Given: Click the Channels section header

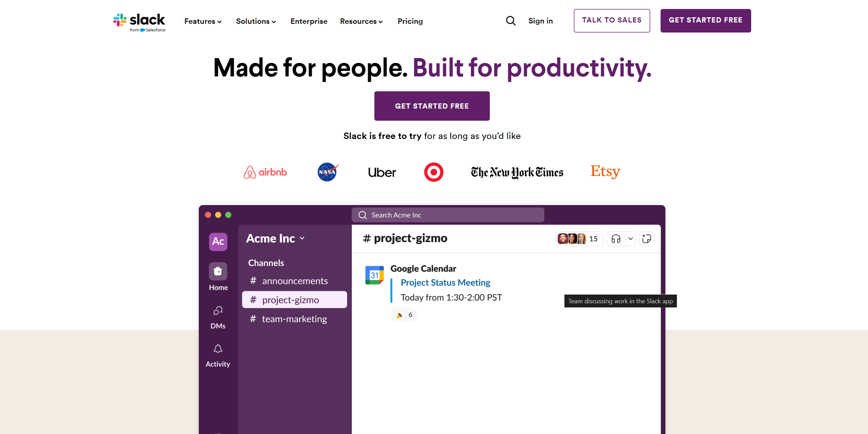Looking at the screenshot, I should pos(266,263).
